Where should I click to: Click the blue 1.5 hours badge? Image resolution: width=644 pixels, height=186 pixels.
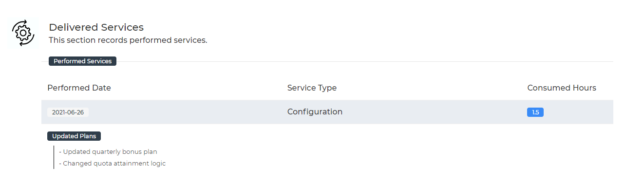pyautogui.click(x=535, y=112)
